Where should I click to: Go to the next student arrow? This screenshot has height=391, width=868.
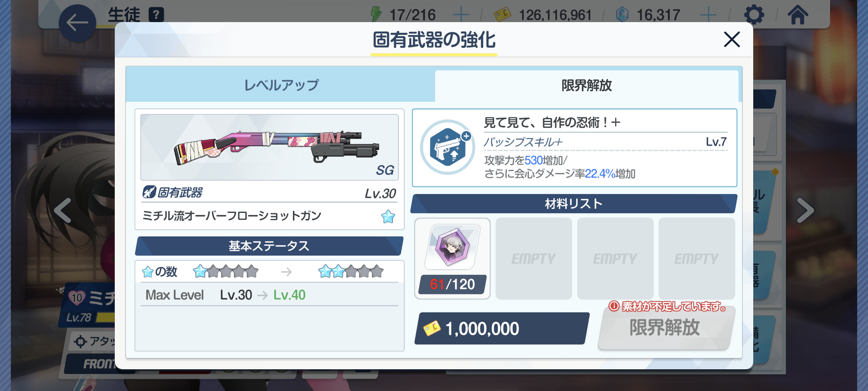click(x=805, y=210)
